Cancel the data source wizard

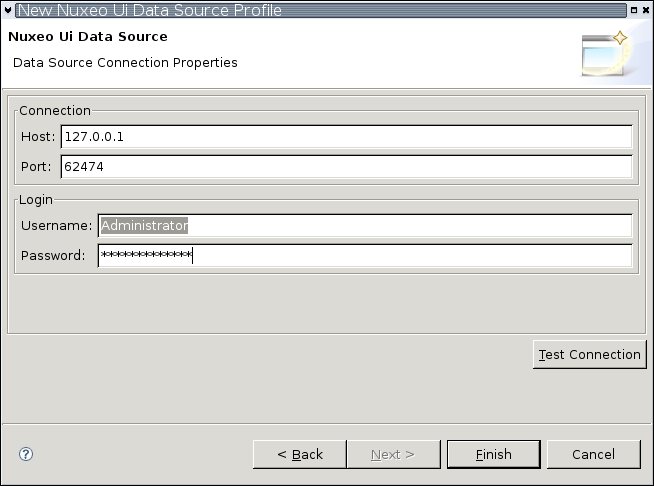point(593,454)
